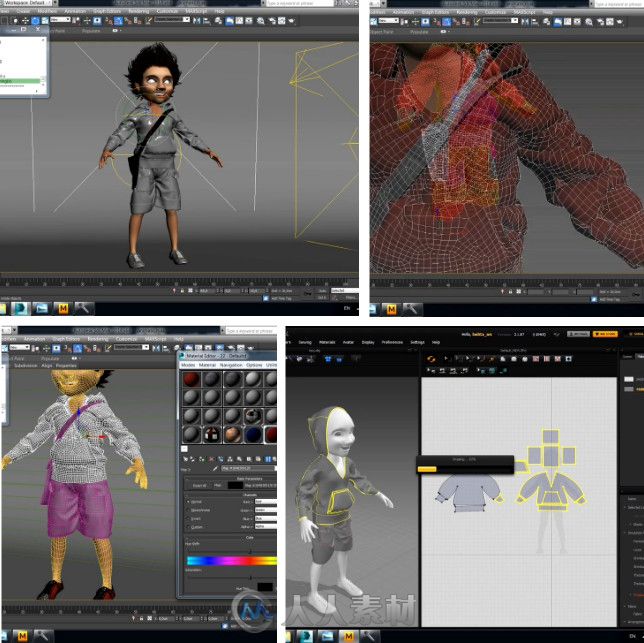Select second Channels radio button in Material Editor
The width and height of the screenshot is (644, 643).
click(188, 510)
